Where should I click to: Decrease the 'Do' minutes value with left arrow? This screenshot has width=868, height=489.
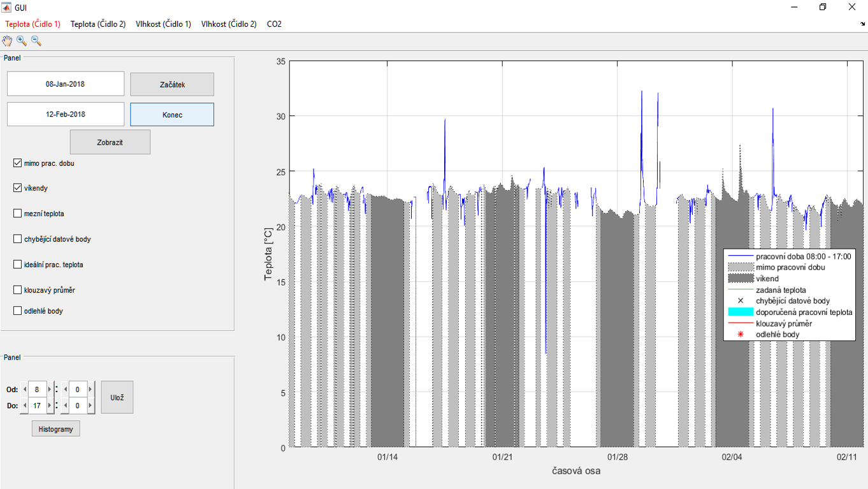pyautogui.click(x=66, y=405)
